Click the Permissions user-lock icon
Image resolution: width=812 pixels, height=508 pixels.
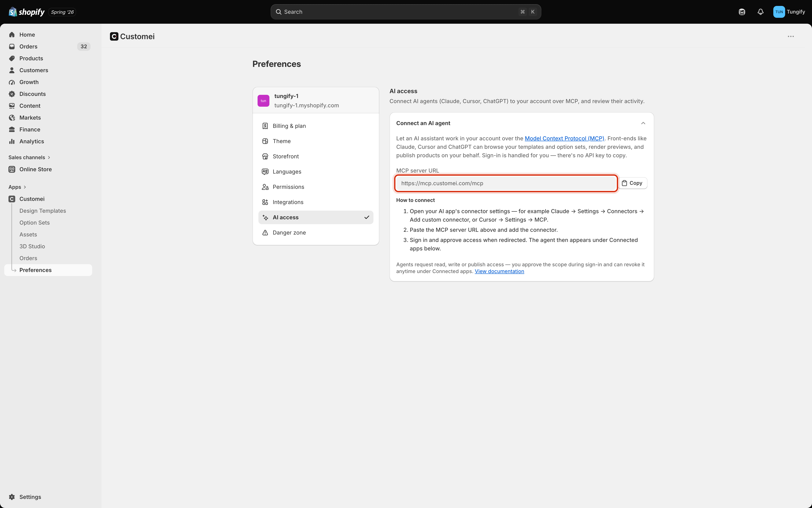(265, 187)
